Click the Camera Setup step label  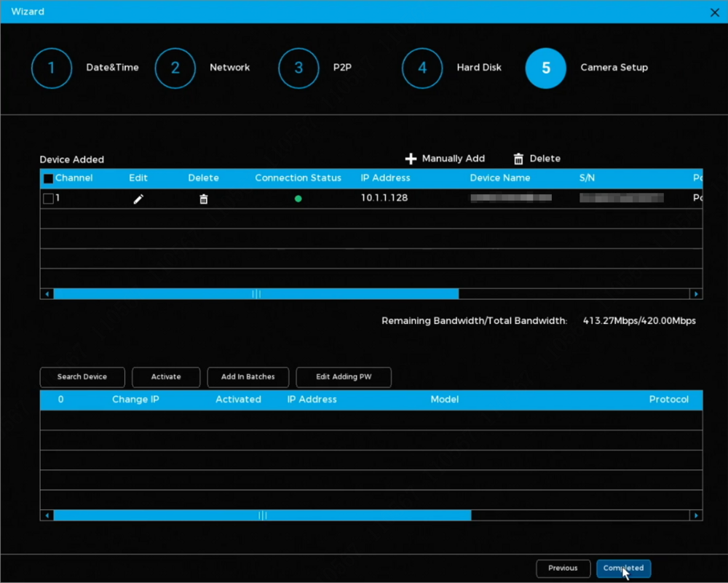[x=614, y=68]
